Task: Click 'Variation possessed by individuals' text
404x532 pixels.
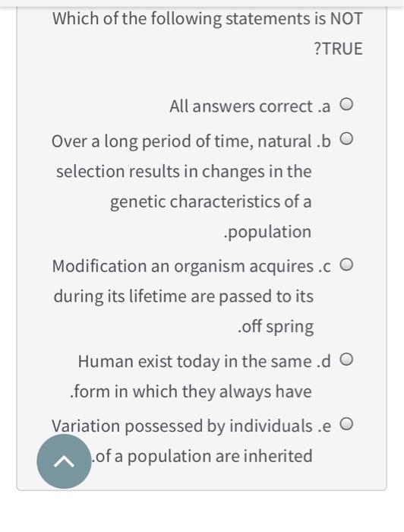Action: 182,426
